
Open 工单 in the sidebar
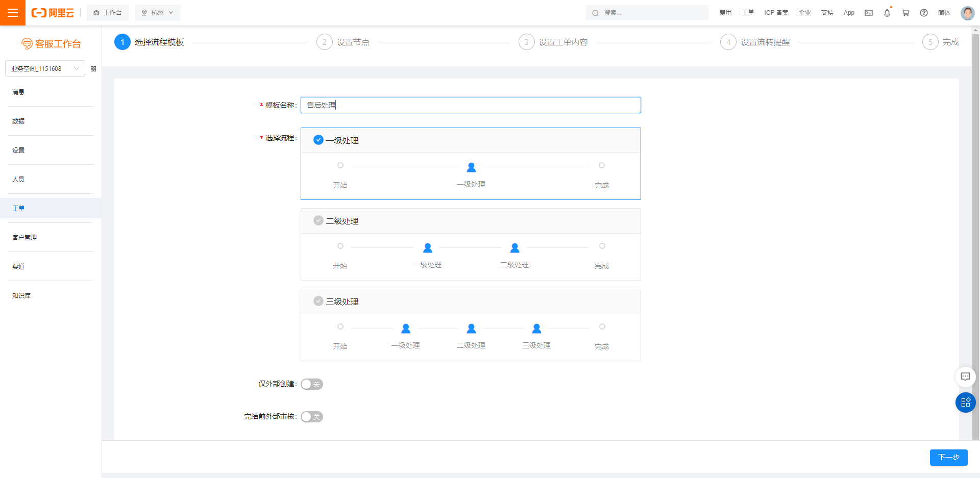point(51,208)
